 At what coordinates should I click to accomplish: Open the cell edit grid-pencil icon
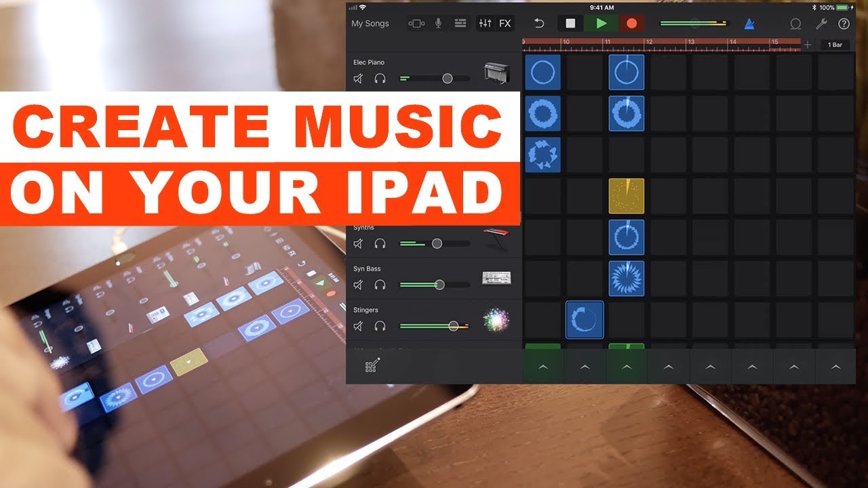372,366
